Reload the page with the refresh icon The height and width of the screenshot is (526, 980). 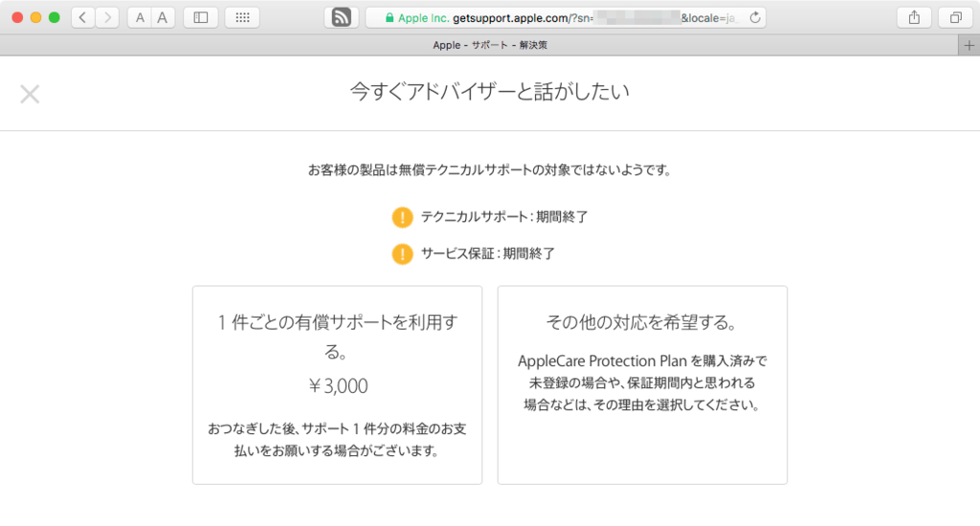point(755,17)
